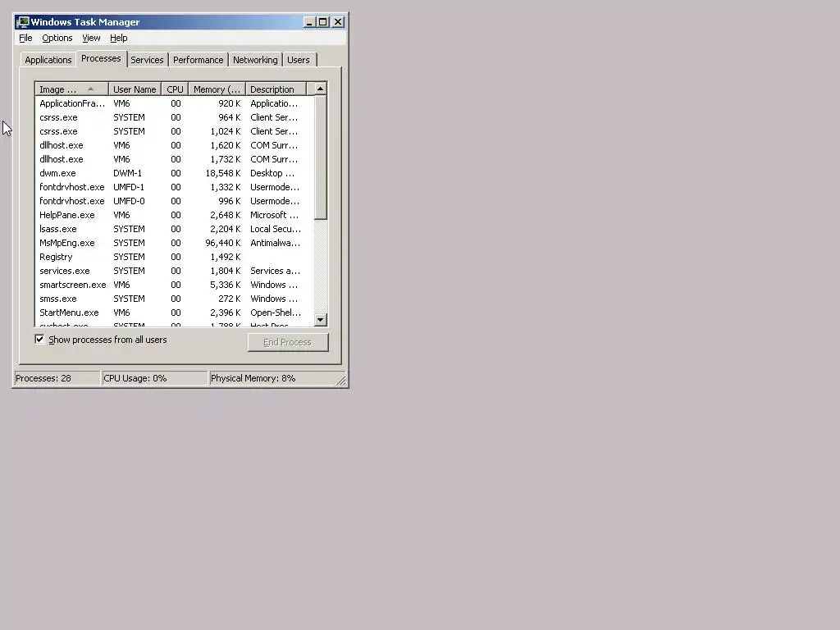Select the StartMenu.exe process

[x=174, y=313]
